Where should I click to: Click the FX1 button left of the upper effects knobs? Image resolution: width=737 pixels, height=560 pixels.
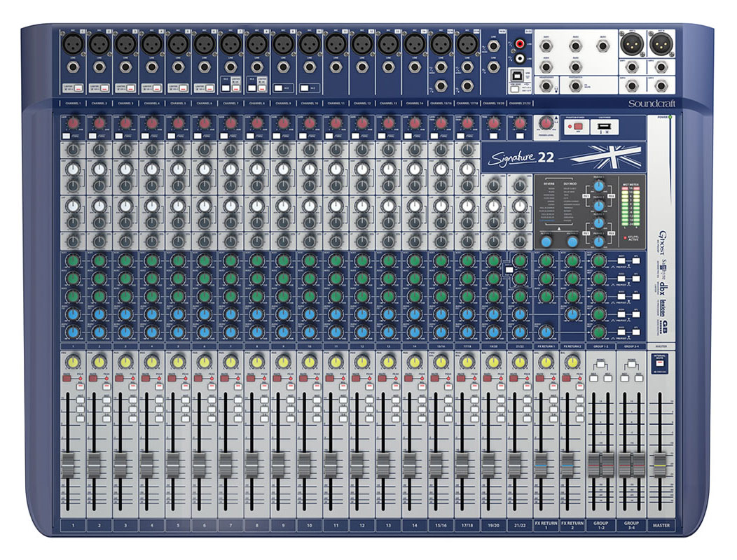click(586, 195)
